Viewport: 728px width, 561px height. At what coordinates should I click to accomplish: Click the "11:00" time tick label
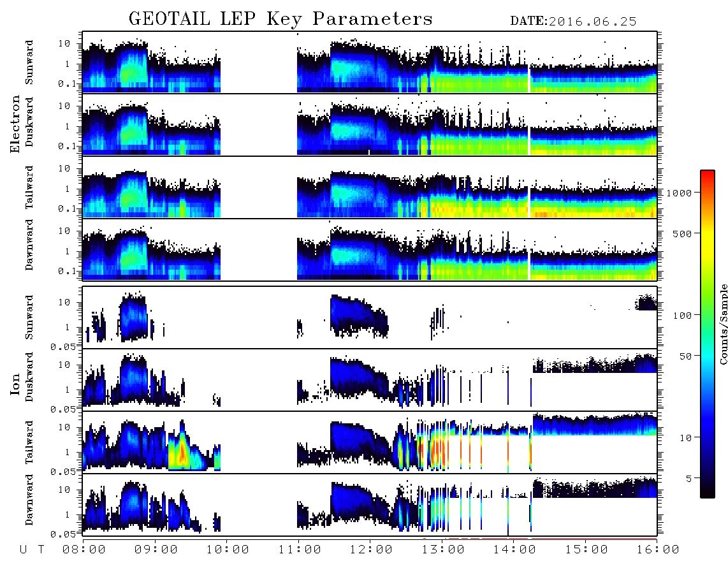click(300, 550)
